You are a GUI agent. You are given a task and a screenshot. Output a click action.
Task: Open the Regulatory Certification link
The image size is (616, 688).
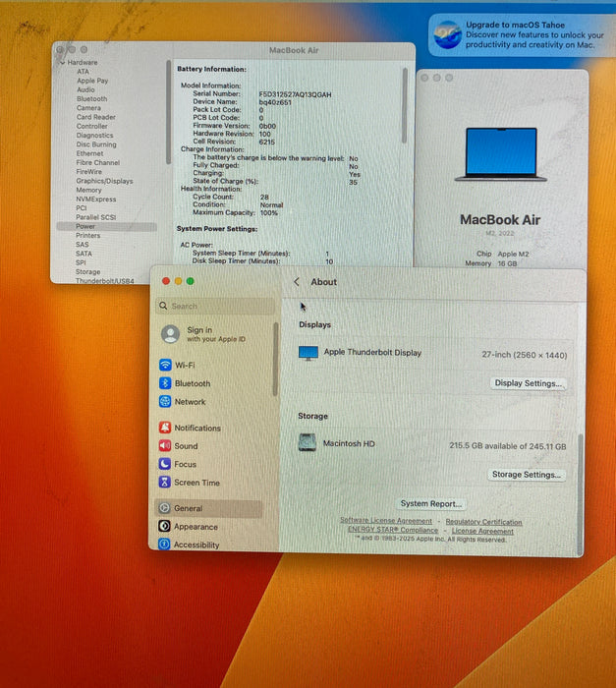click(x=484, y=522)
